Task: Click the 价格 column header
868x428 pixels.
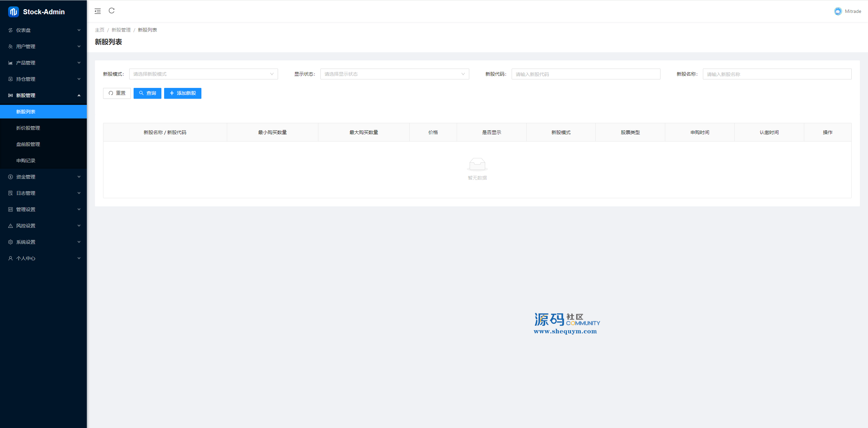Action: pos(433,132)
